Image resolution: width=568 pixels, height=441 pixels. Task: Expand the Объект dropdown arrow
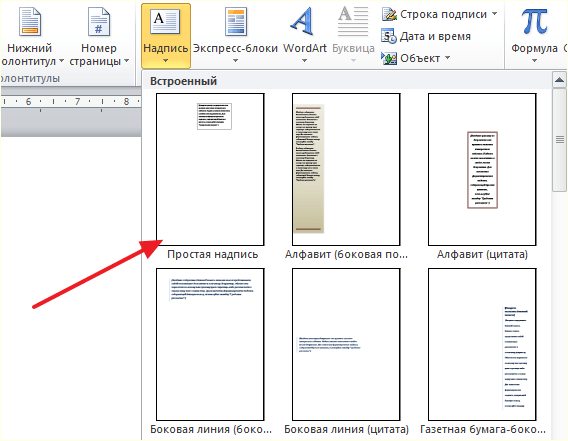click(x=447, y=58)
